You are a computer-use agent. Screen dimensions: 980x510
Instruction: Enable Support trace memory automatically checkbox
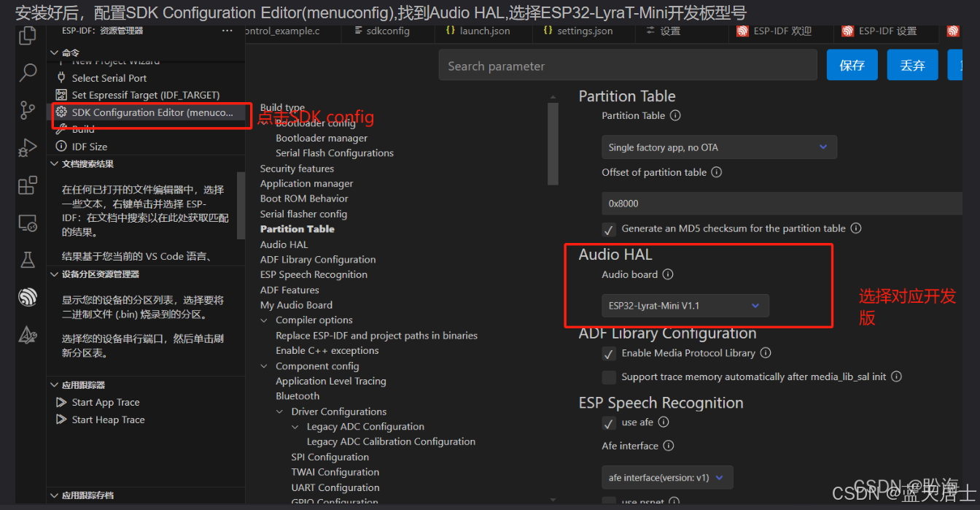pos(609,377)
